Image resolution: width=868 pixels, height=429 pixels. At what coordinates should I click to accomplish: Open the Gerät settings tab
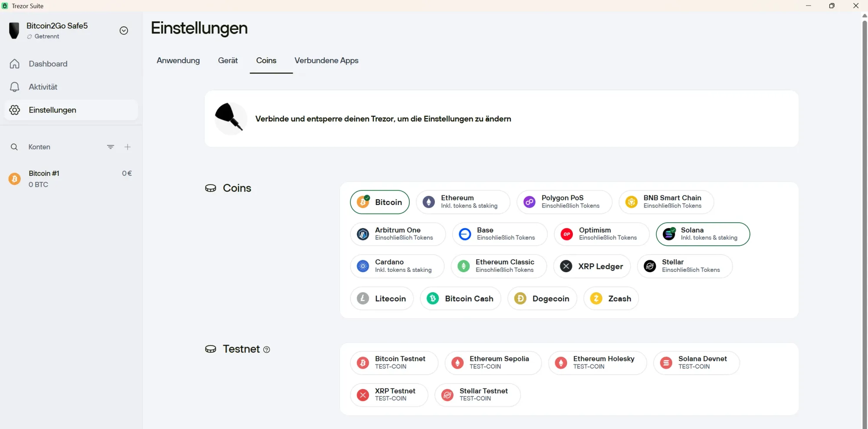tap(228, 61)
